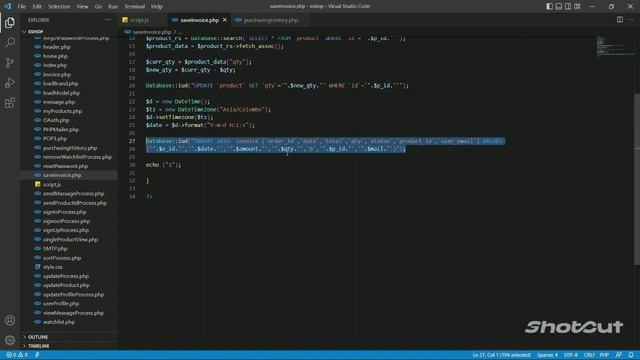The image size is (640, 360).
Task: Click the UTF-8 encoding status entry
Action: (571, 355)
